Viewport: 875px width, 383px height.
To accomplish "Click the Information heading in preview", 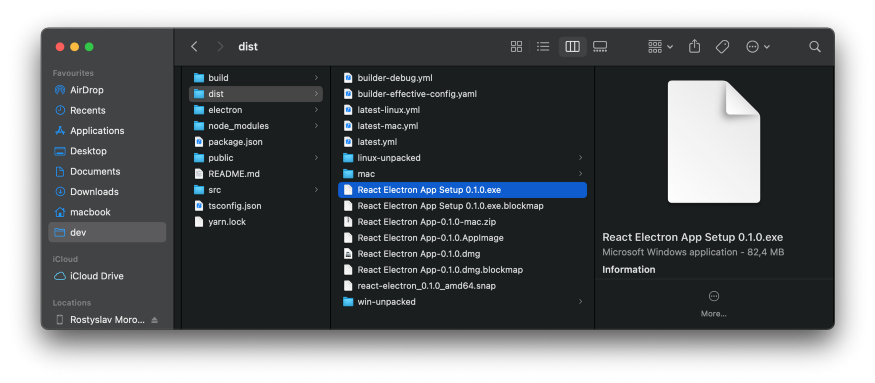I will pos(629,270).
